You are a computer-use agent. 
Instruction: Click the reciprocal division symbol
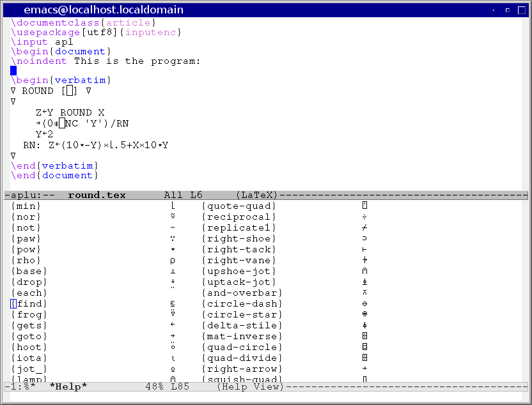[364, 217]
